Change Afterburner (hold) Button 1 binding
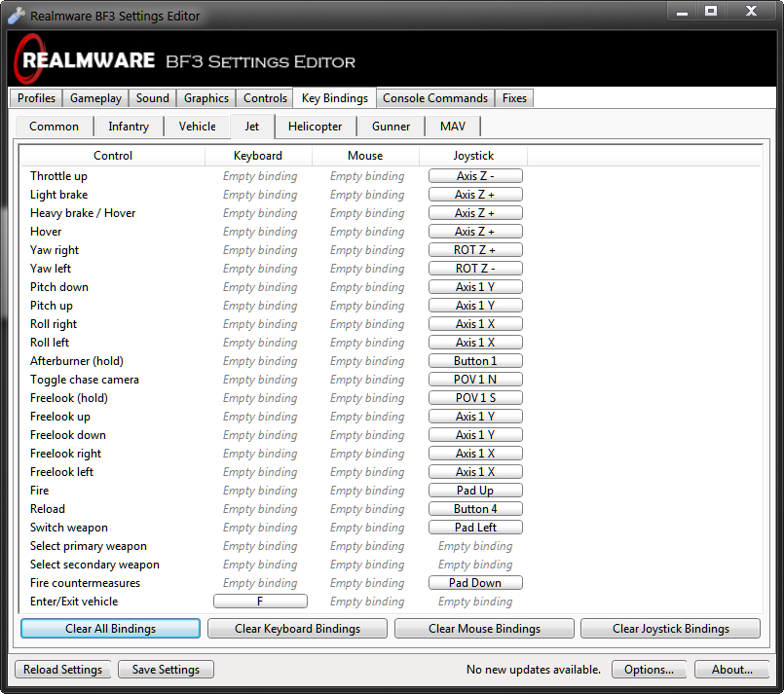The width and height of the screenshot is (784, 694). tap(475, 361)
